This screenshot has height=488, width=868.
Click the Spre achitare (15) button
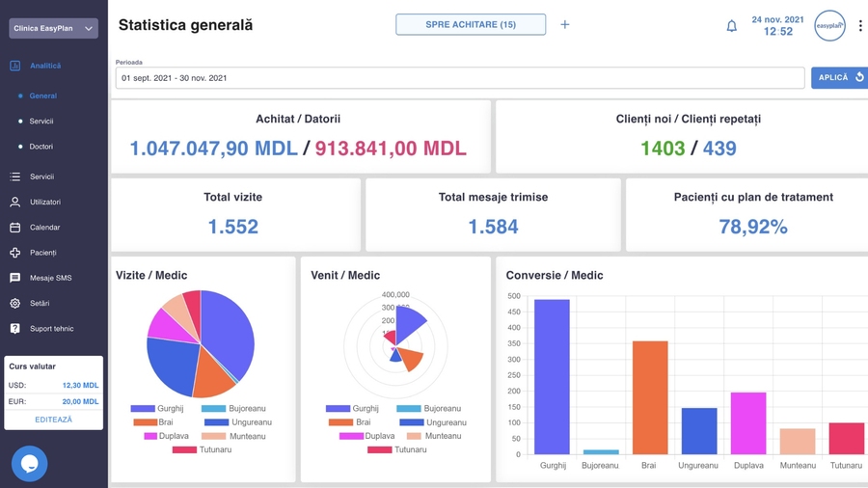pyautogui.click(x=471, y=25)
